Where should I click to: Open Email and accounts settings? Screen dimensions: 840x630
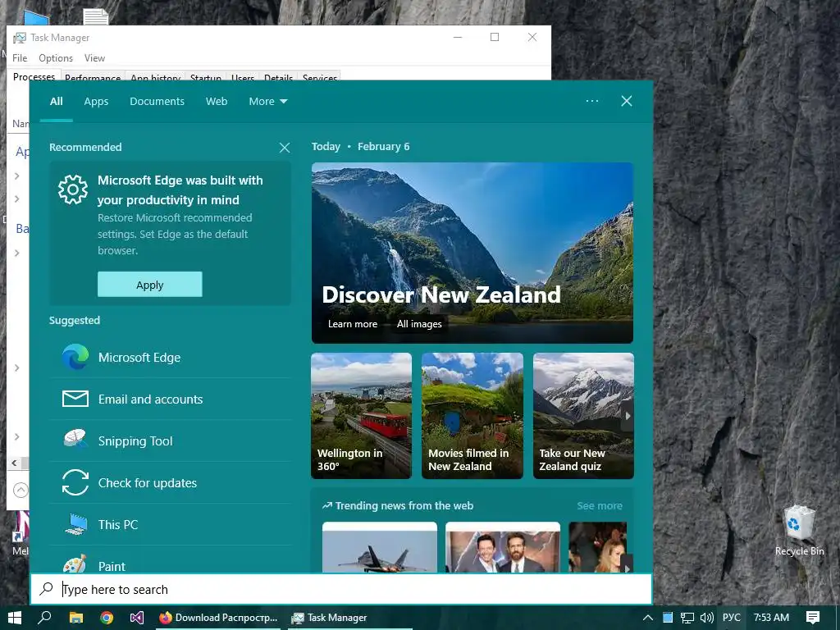[171, 399]
